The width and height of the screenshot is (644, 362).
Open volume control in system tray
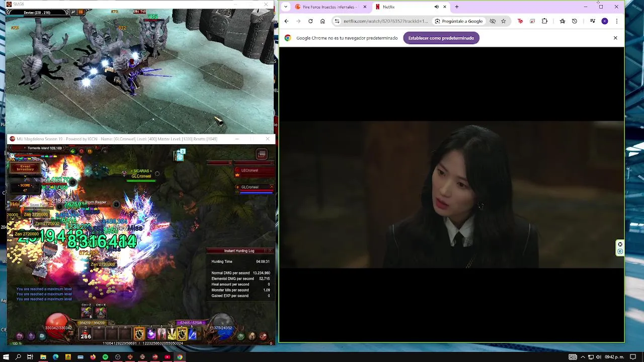(x=599, y=357)
